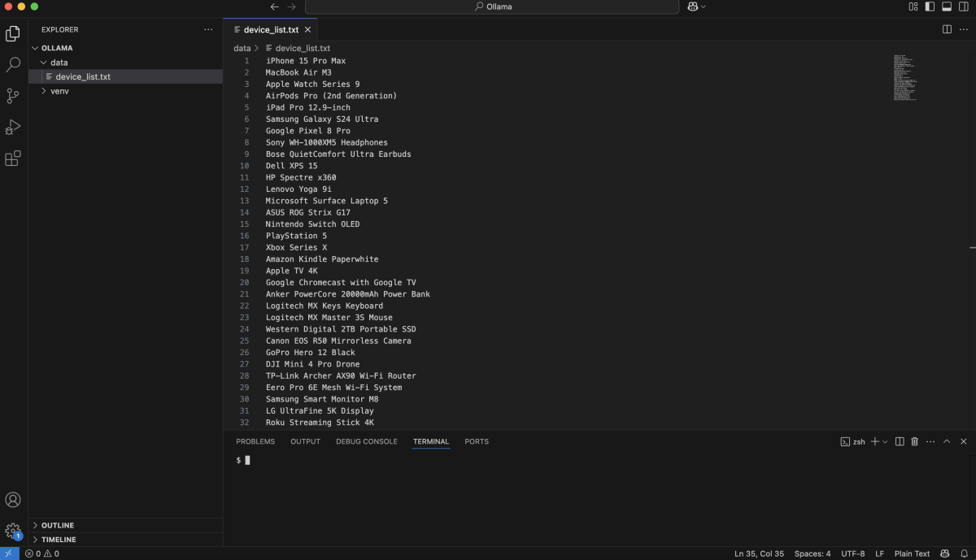Select device_list.txt in the Explorer tree
The height and width of the screenshot is (560, 976).
click(125, 76)
